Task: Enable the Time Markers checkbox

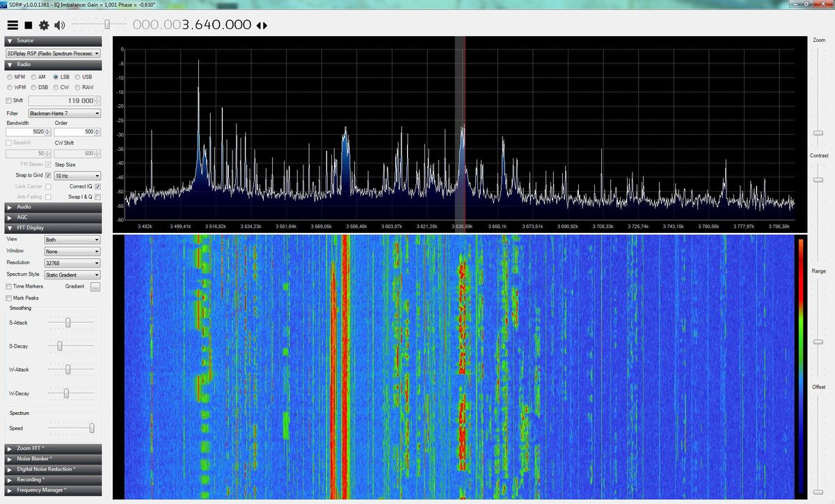Action: [8, 286]
